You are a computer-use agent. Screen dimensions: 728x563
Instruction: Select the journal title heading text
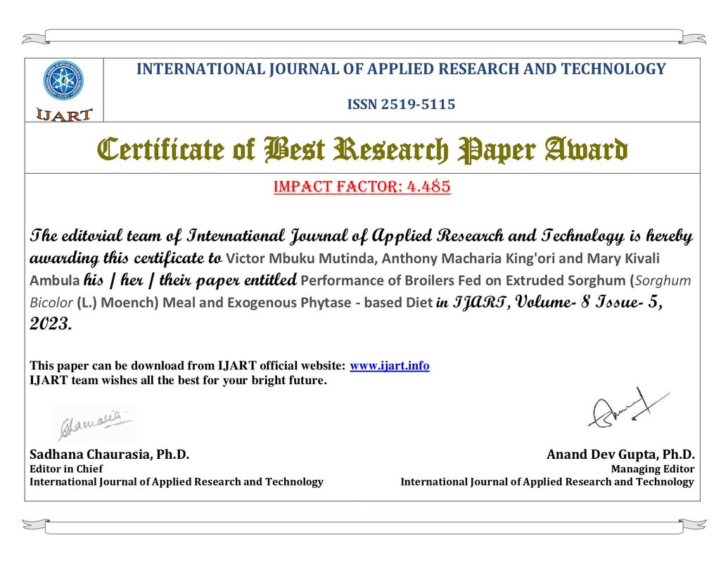coord(401,69)
